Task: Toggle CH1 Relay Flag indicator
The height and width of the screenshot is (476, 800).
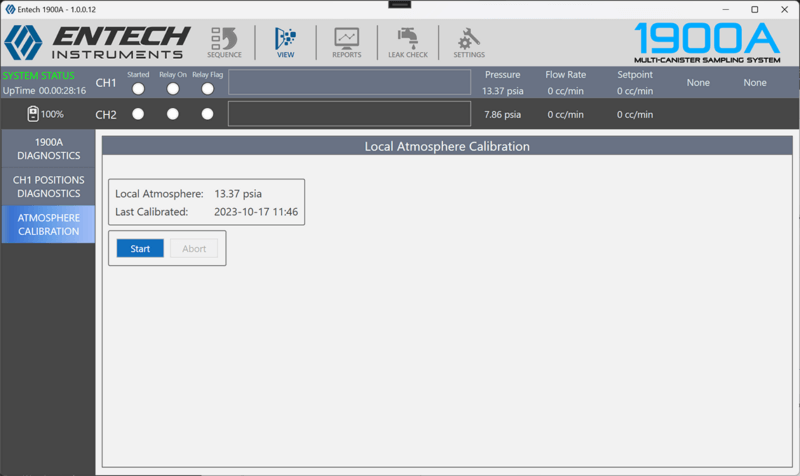Action: click(207, 89)
